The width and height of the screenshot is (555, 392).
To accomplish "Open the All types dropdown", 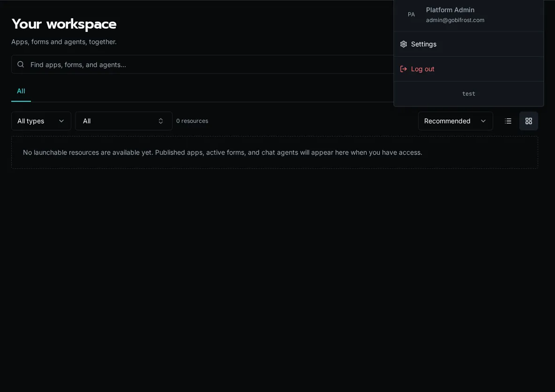I will pos(41,121).
